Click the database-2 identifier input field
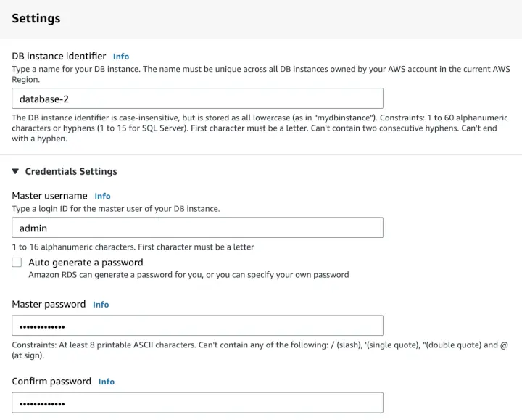 [197, 99]
